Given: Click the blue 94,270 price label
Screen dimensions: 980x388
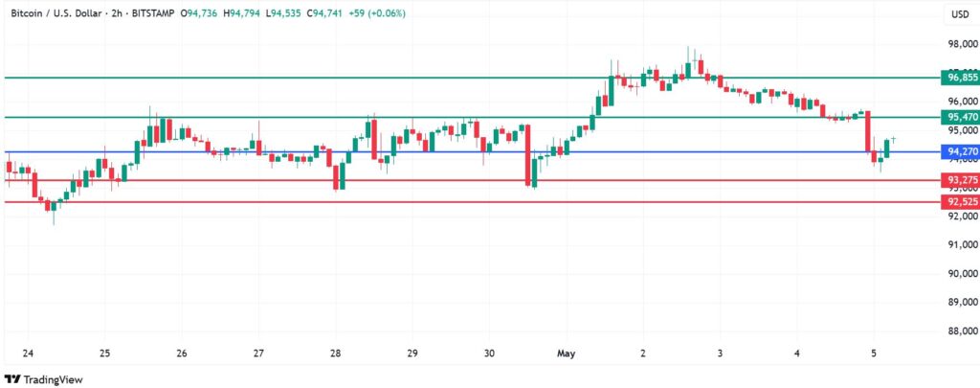Looking at the screenshot, I should [x=960, y=151].
